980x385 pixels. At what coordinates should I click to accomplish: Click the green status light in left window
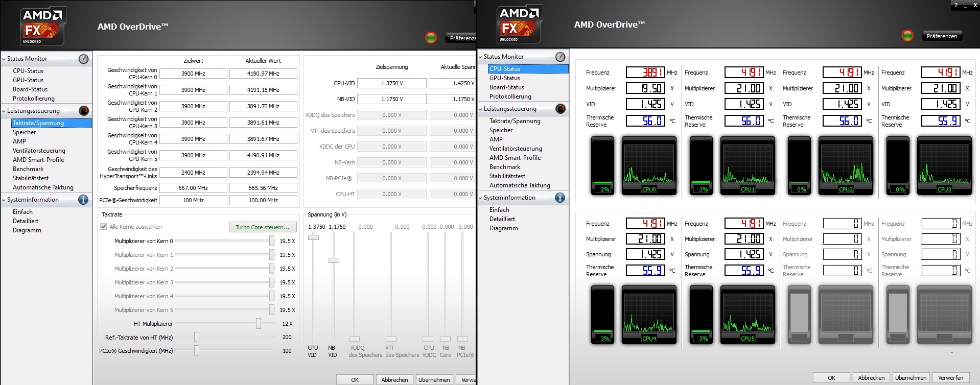(431, 37)
